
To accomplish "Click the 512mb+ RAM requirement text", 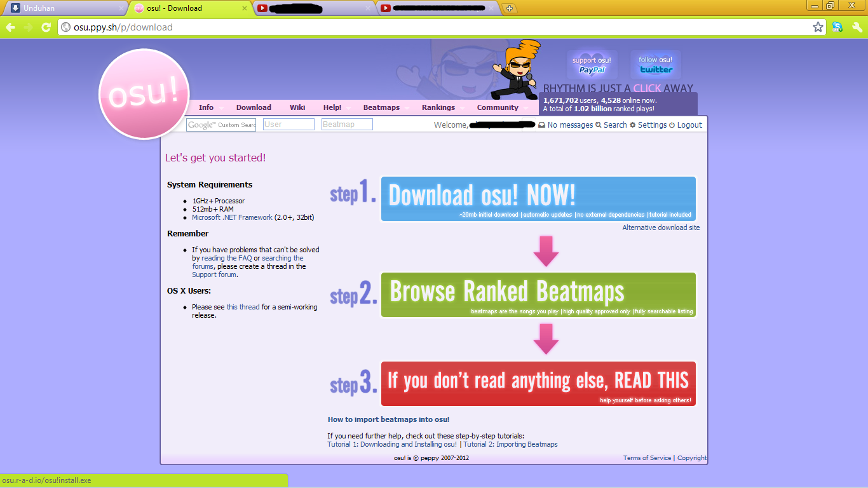I will (213, 209).
